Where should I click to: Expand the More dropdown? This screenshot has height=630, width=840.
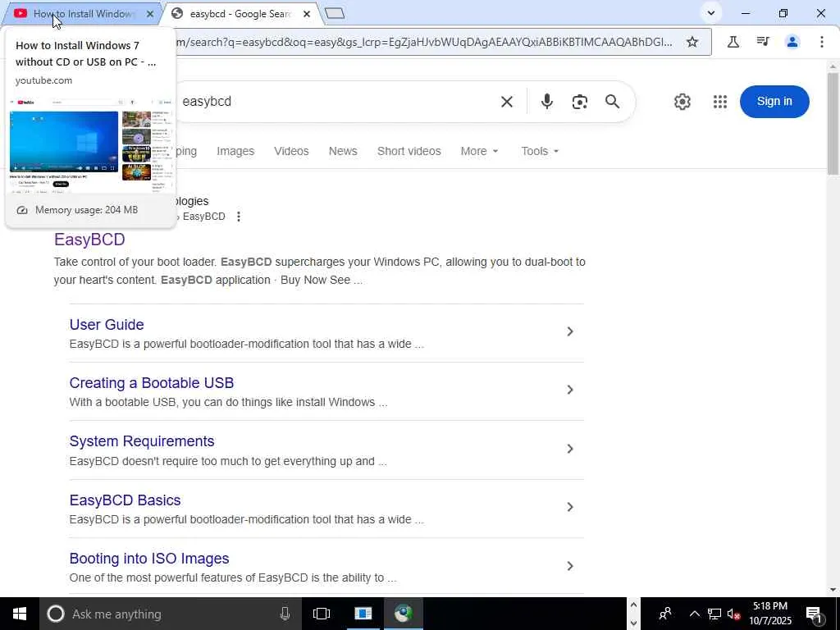tap(479, 151)
